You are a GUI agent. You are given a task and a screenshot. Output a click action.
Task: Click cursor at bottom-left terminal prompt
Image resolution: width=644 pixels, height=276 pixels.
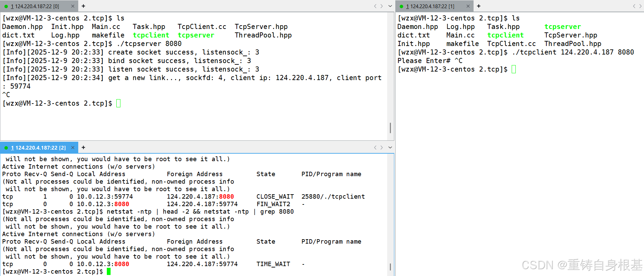[x=109, y=272]
